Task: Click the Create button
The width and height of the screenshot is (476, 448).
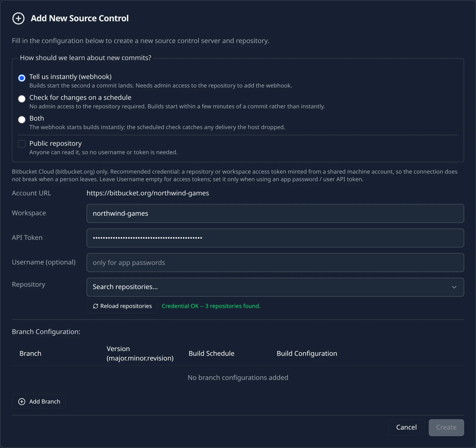Action: coord(446,427)
